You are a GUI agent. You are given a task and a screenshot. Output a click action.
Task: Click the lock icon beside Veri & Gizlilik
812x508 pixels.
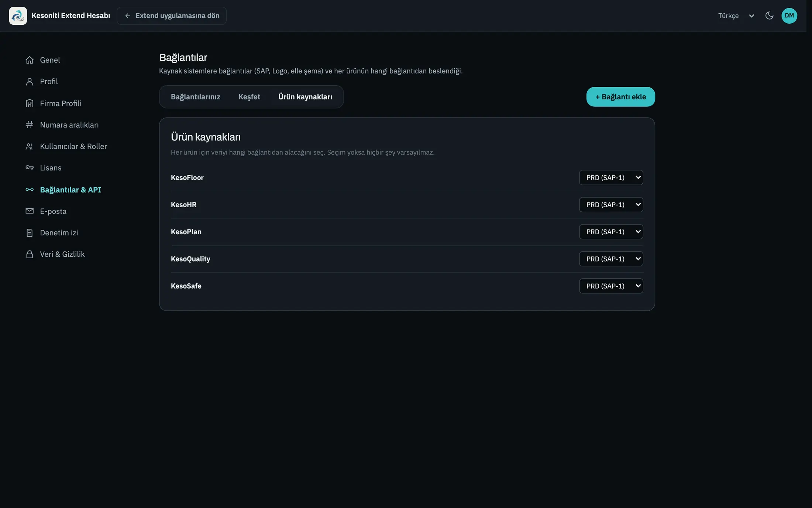tap(30, 254)
